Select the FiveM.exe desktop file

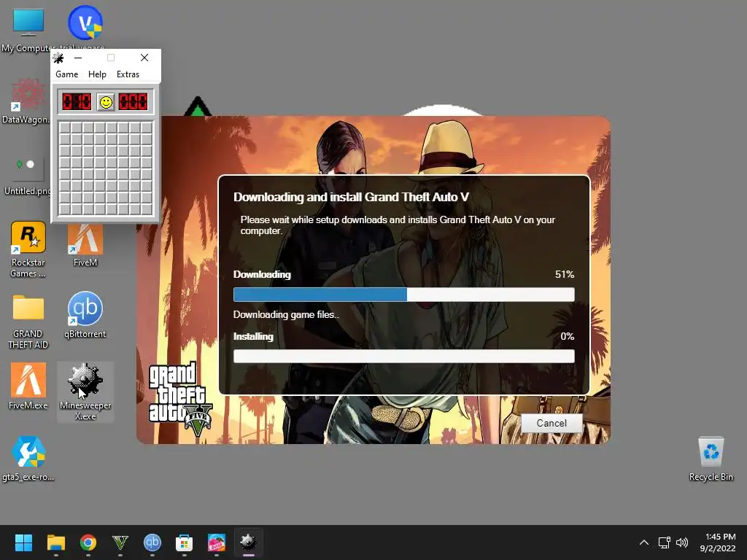click(28, 386)
